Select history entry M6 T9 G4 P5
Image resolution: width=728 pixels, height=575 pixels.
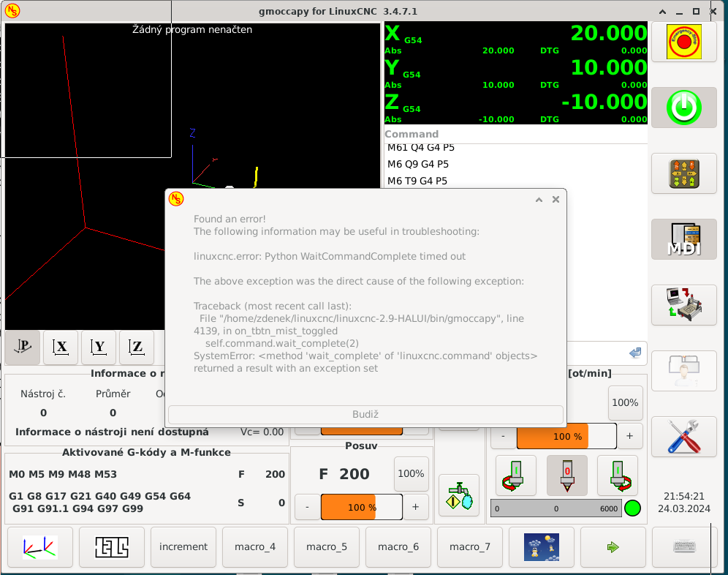(x=516, y=181)
